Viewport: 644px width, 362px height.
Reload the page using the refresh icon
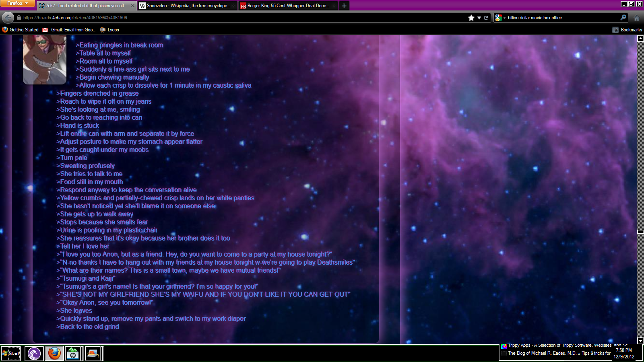(x=486, y=18)
